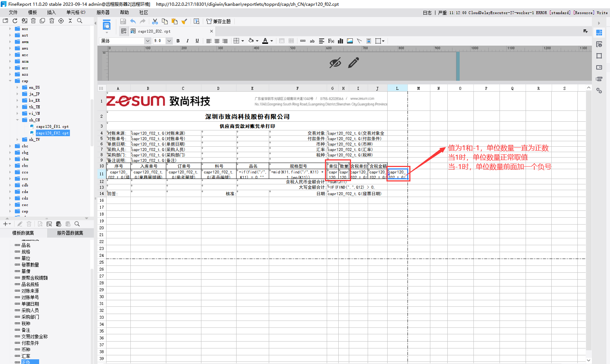Activate the format painter brush
Viewport: 610px width, 364px height.
[184, 21]
